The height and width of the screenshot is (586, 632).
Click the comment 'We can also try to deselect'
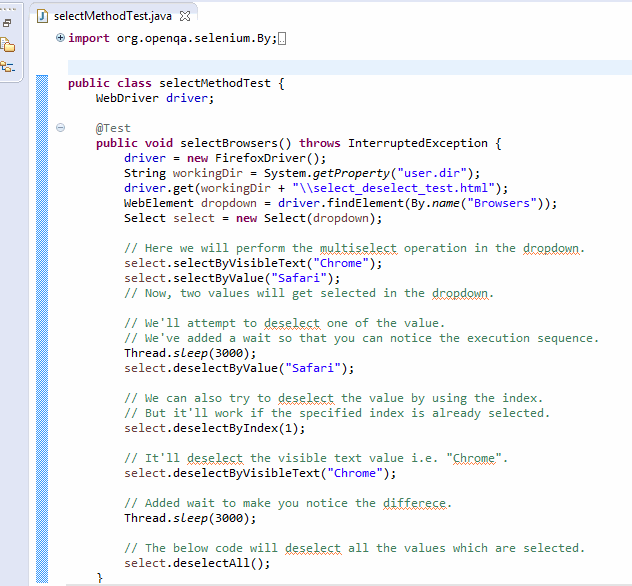pyautogui.click(x=333, y=398)
